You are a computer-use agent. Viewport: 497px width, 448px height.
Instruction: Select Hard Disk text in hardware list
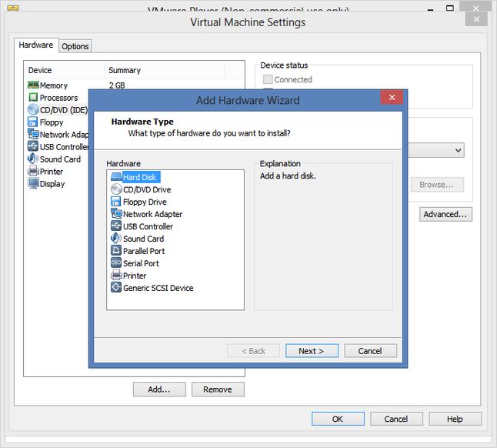click(140, 177)
